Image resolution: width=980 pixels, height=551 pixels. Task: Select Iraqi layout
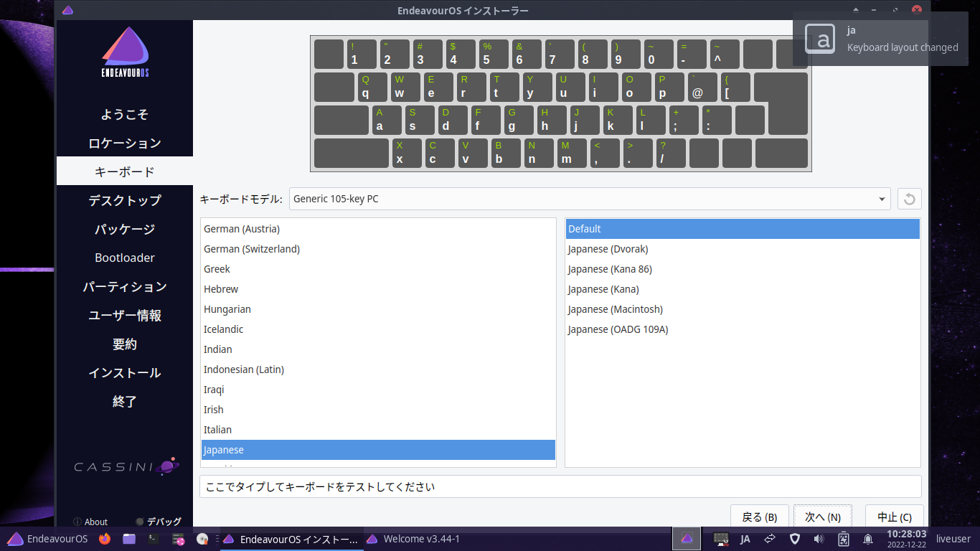pos(378,390)
